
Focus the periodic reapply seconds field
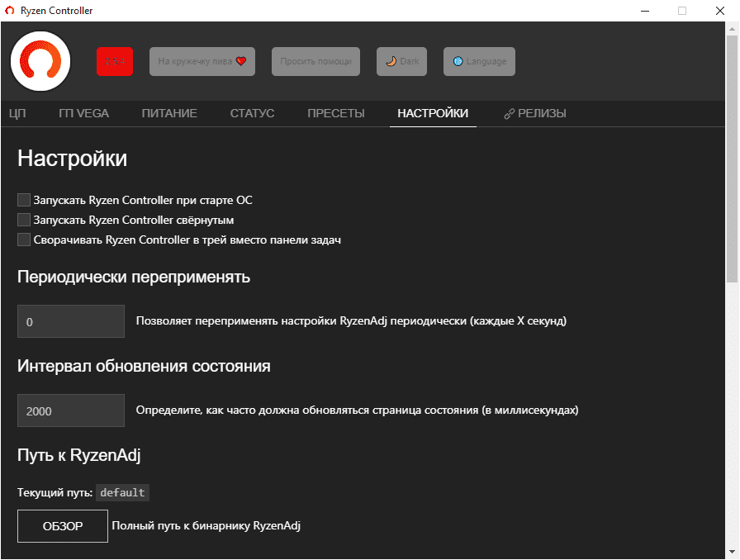(x=71, y=321)
